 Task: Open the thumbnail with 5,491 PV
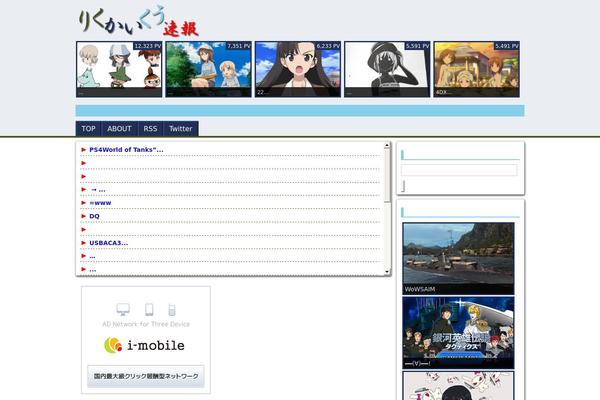(476, 69)
